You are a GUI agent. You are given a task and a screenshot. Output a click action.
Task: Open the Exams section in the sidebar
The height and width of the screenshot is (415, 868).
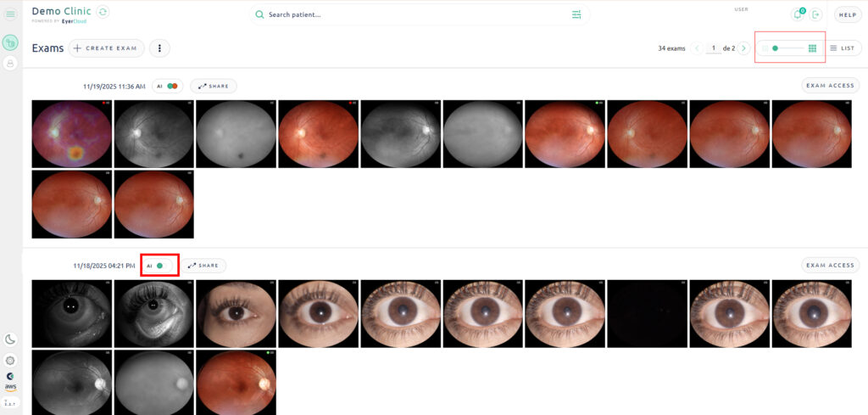10,43
